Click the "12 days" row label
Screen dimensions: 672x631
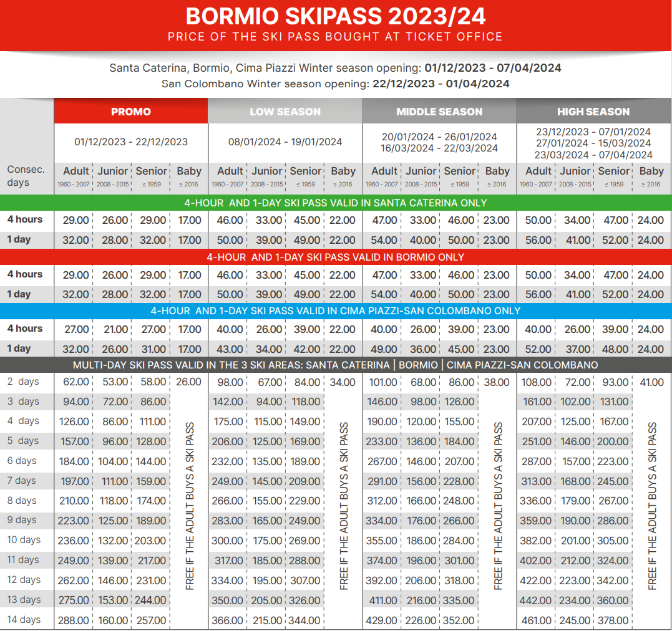[24, 580]
